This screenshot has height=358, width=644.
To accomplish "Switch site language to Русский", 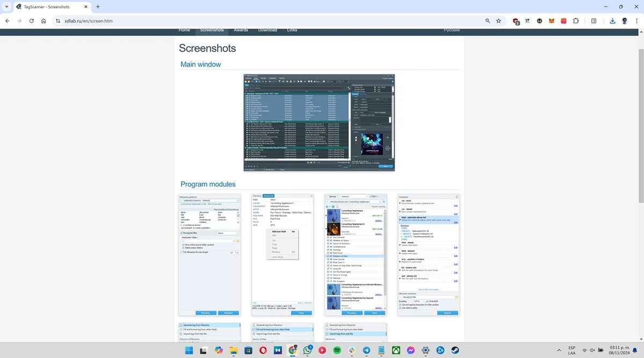I will (451, 30).
